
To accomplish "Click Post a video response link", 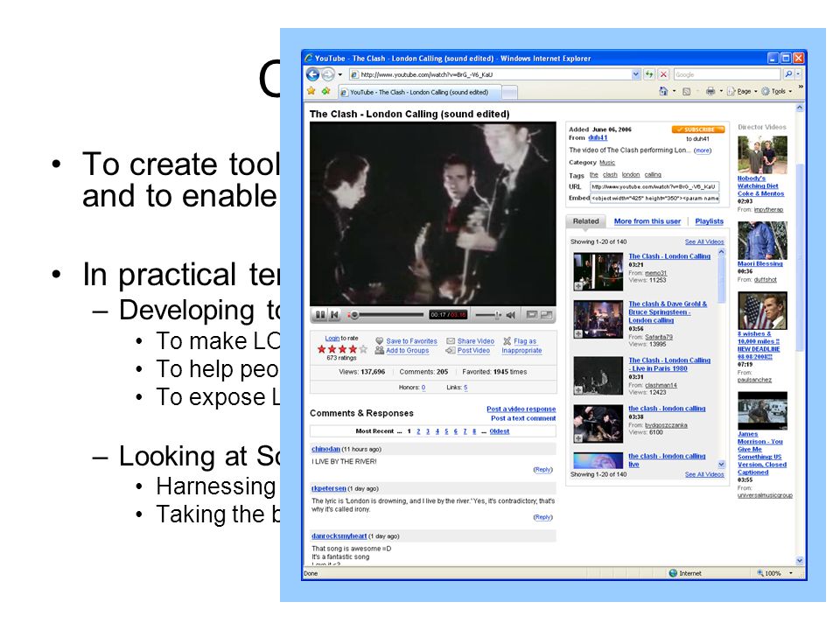I will pyautogui.click(x=521, y=409).
